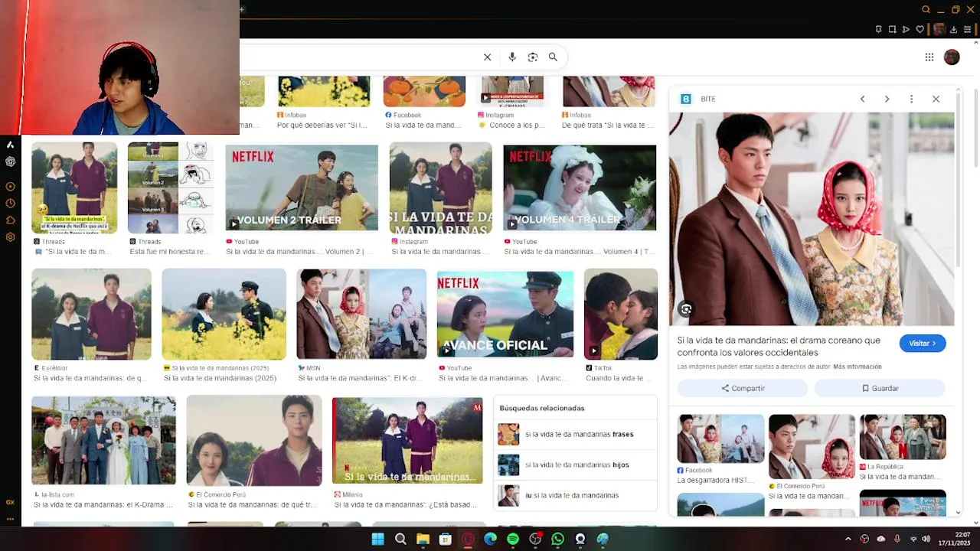Open the Netflix 'Volumen 2 Tráiler' thumbnail
The height and width of the screenshot is (551, 980).
[x=302, y=187]
